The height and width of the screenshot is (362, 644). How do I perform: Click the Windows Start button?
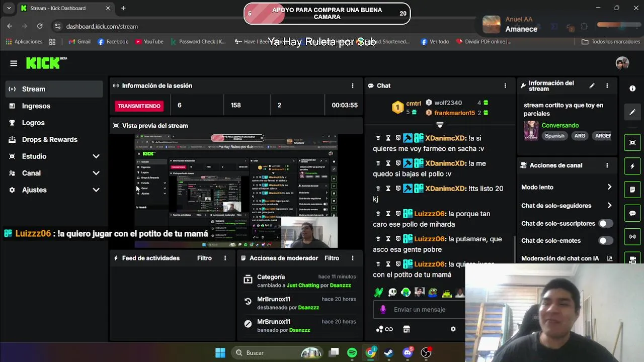(x=220, y=352)
